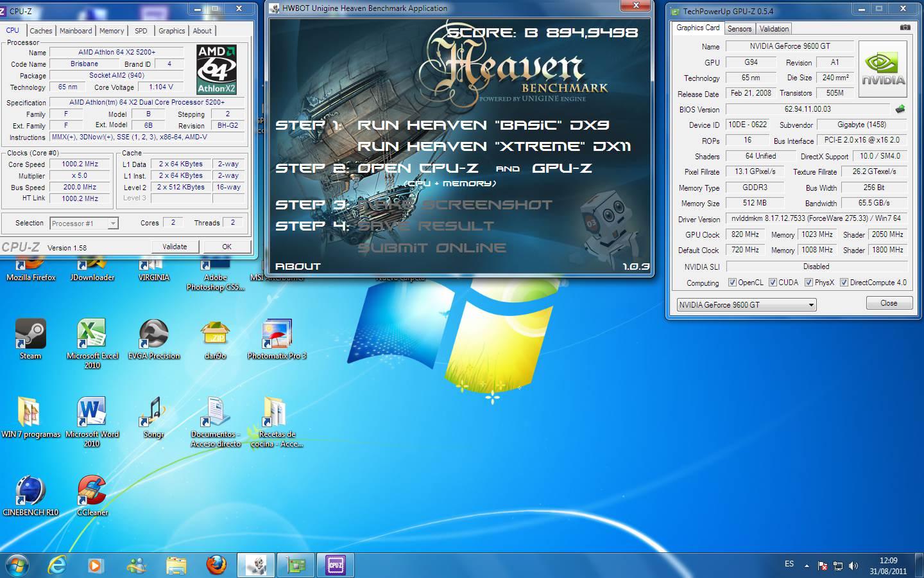Click the OK button in CPU-Z
The height and width of the screenshot is (578, 924).
[227, 247]
